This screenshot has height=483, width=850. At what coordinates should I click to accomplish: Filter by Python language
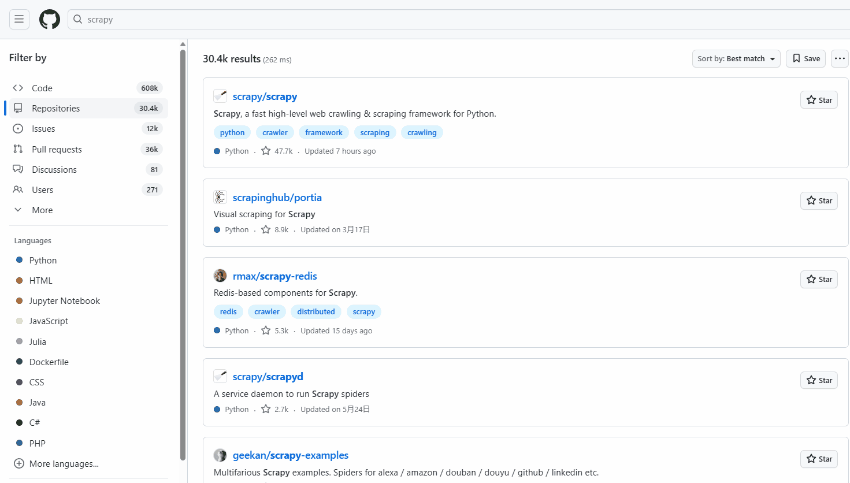tap(43, 260)
